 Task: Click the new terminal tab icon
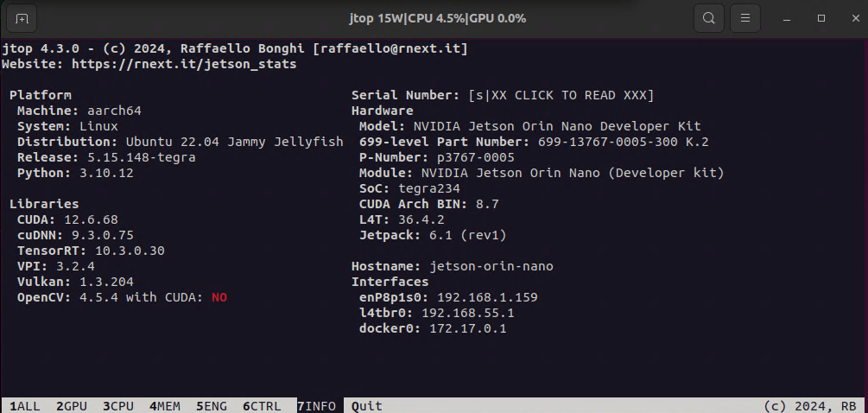pos(22,18)
